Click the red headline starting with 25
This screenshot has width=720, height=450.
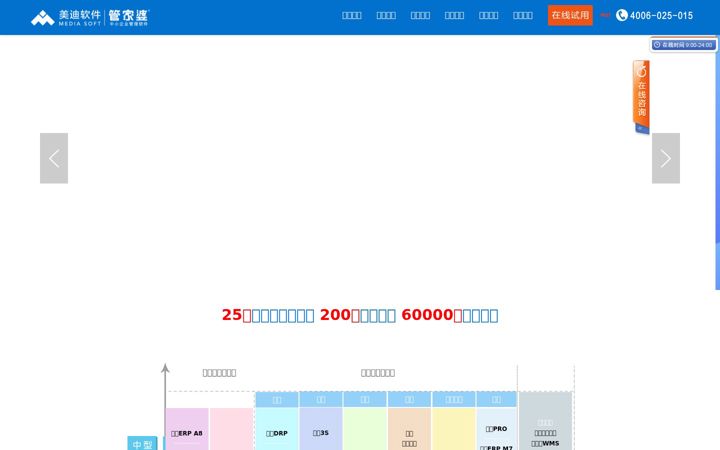[360, 315]
